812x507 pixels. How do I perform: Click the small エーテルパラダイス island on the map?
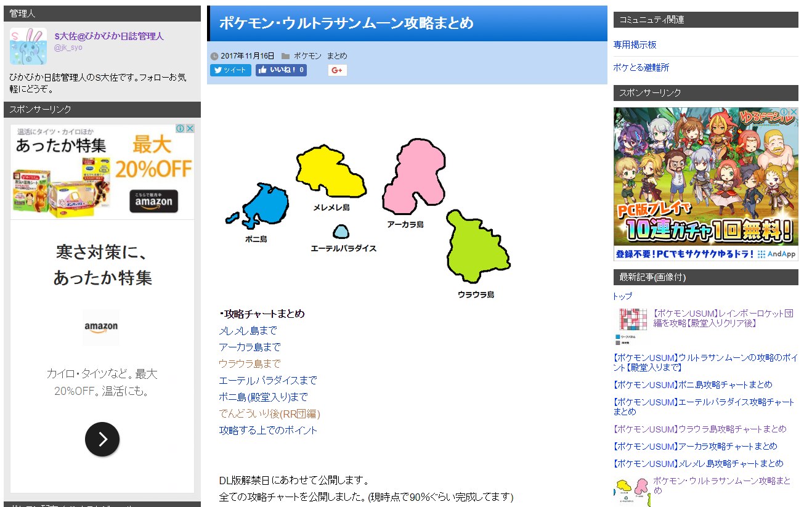pyautogui.click(x=341, y=232)
